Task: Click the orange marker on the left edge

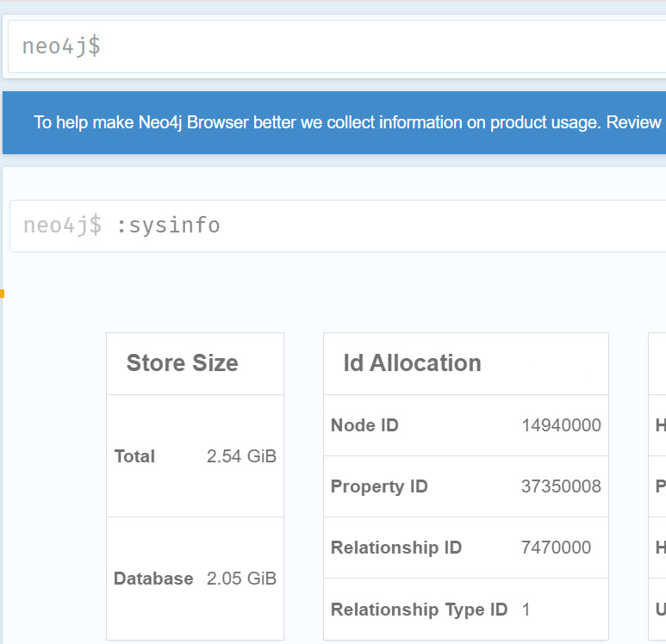Action: coord(3,294)
